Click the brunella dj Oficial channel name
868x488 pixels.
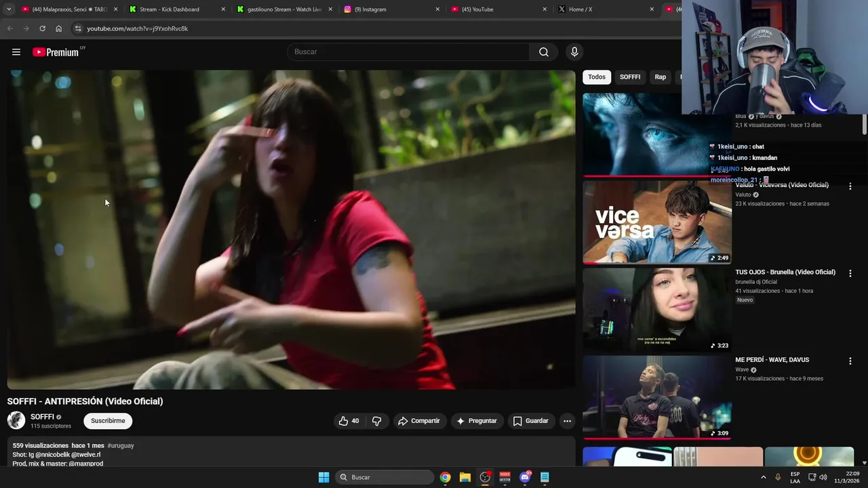[756, 282]
